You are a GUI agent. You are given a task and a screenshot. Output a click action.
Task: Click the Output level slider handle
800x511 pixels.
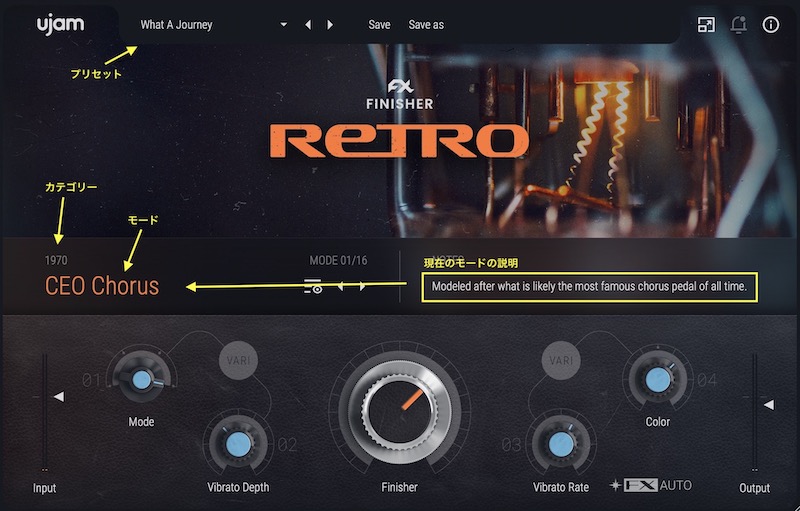pyautogui.click(x=768, y=404)
